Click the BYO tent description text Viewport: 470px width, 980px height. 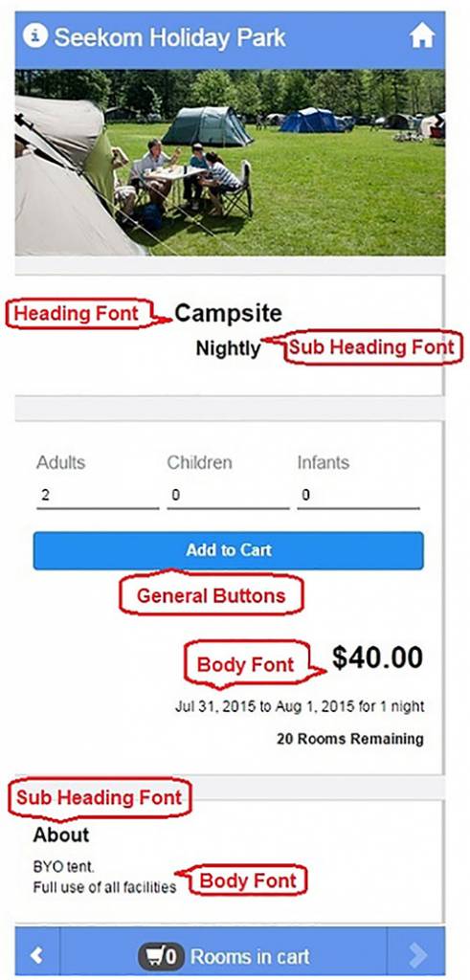pos(64,867)
